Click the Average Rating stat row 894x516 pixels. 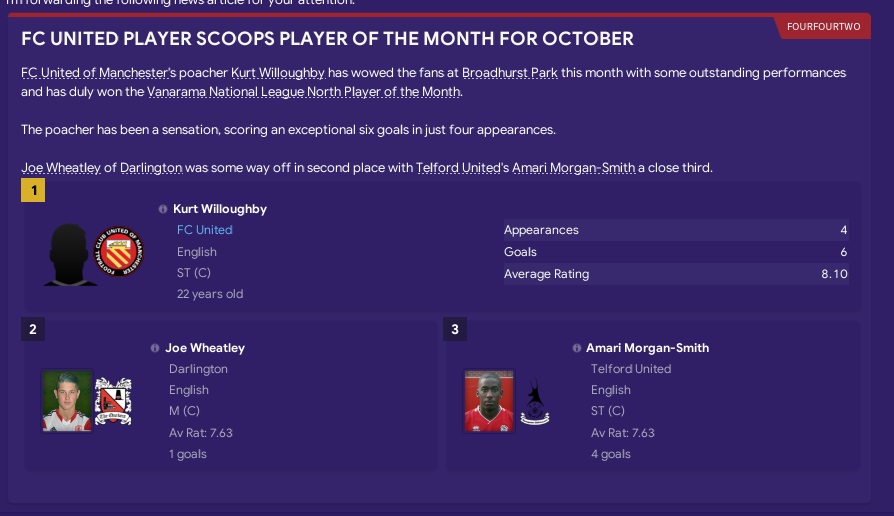[675, 274]
